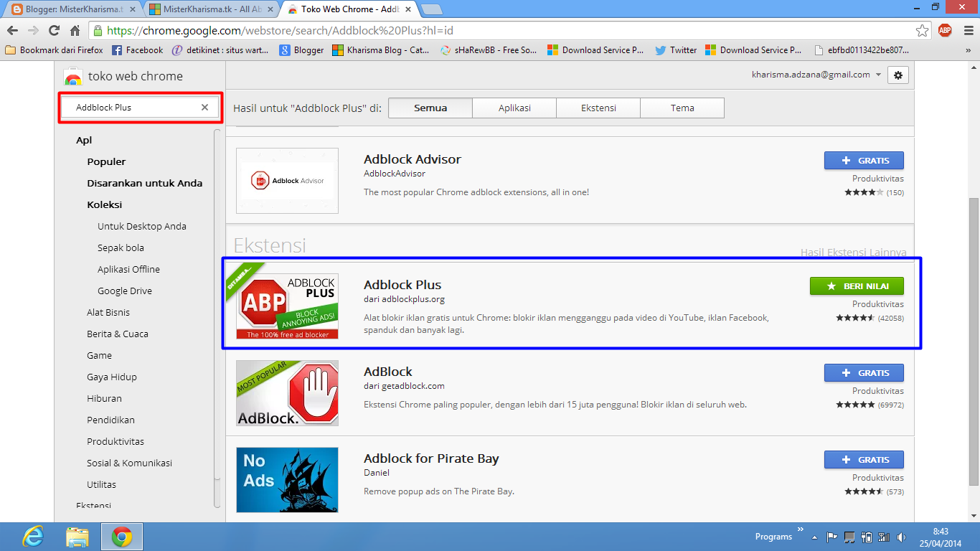This screenshot has width=980, height=551.
Task: Click the Adblock Plus ABP thumbnail
Action: pyautogui.click(x=287, y=306)
